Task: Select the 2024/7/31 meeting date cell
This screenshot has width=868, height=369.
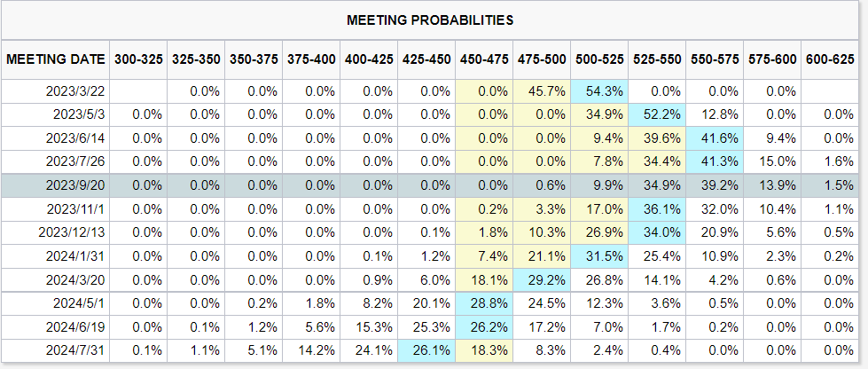Action: coord(55,350)
